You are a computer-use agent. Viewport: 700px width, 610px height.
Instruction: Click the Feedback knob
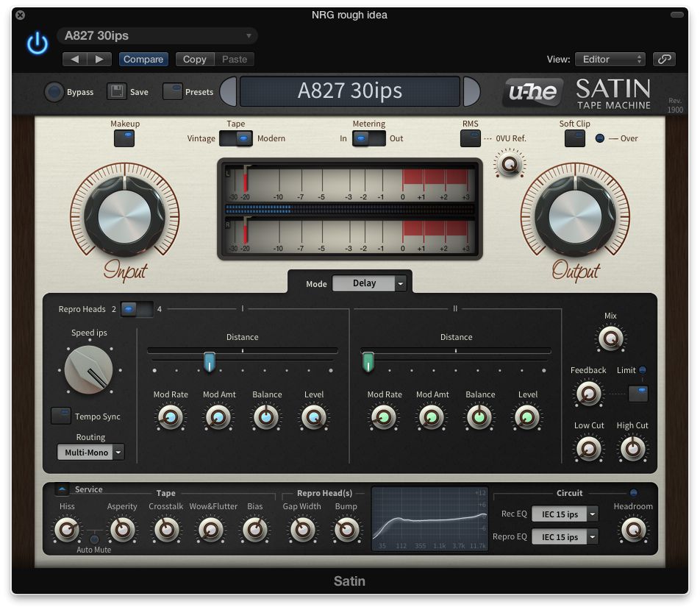tap(588, 394)
